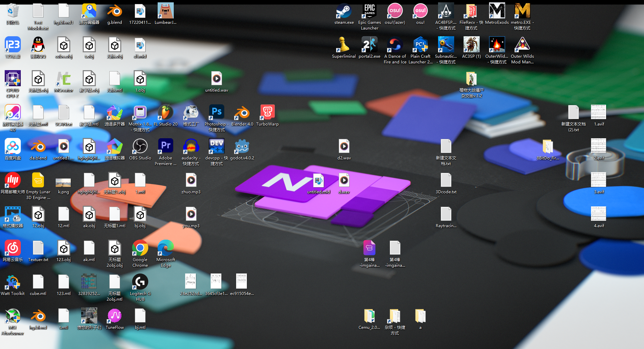Select the d2.wav audio file
The height and width of the screenshot is (349, 644).
click(344, 147)
